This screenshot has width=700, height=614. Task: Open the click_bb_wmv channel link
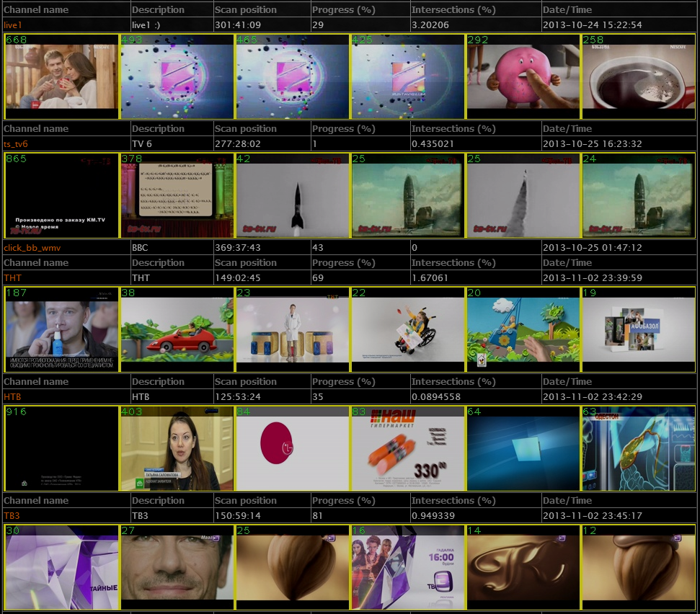pyautogui.click(x=32, y=248)
